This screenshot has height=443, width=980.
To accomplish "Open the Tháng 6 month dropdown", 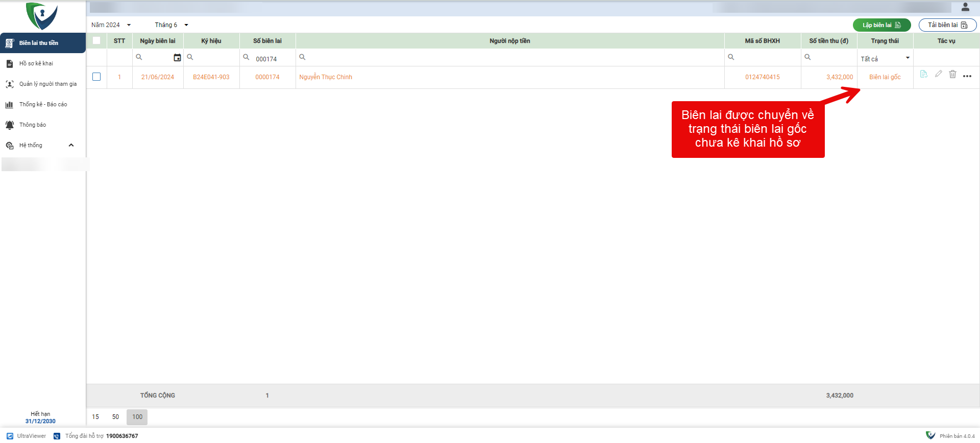I will point(171,25).
